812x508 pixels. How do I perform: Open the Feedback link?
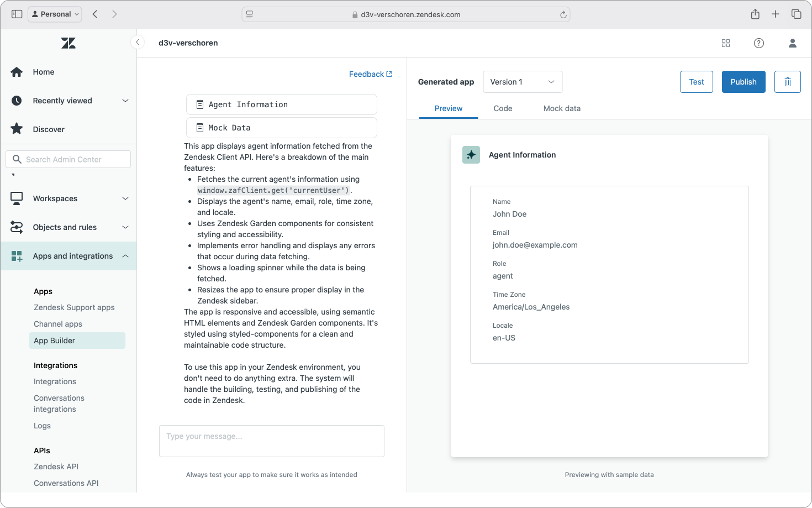(371, 74)
